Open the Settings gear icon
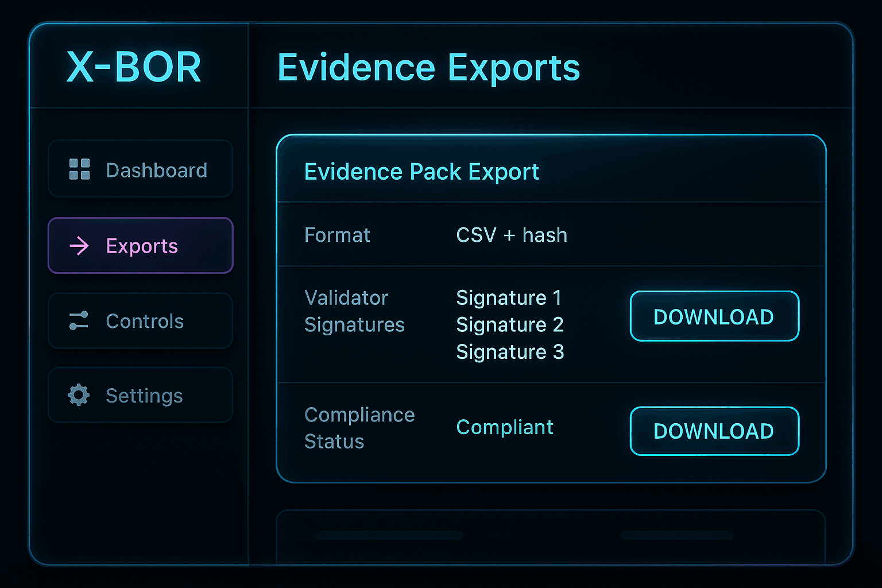This screenshot has width=882, height=588. click(x=79, y=395)
